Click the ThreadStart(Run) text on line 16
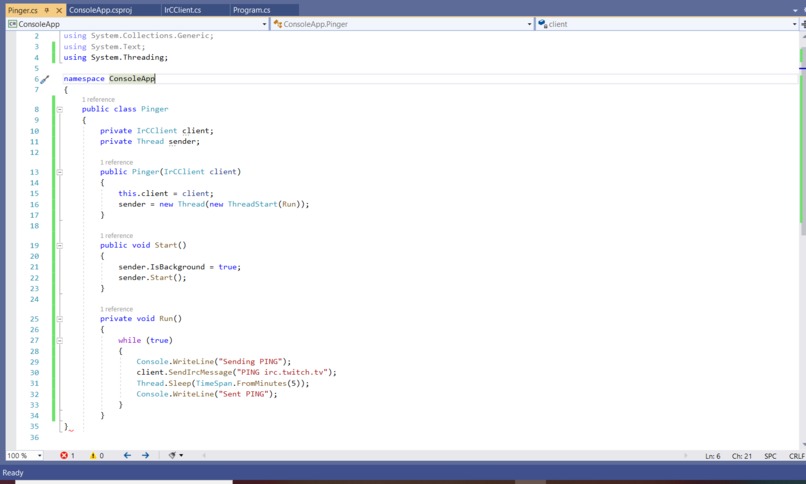The width and height of the screenshot is (806, 484). click(x=264, y=204)
